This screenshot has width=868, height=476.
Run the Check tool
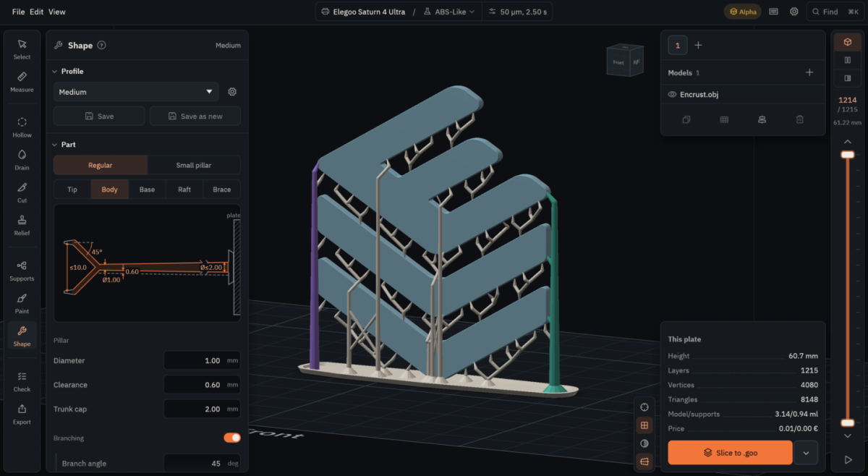click(x=22, y=381)
